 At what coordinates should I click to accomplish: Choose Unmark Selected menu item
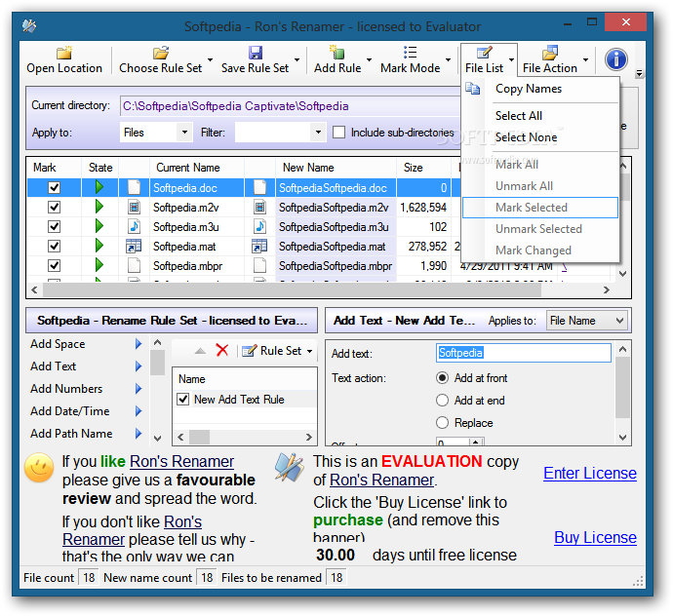click(540, 229)
